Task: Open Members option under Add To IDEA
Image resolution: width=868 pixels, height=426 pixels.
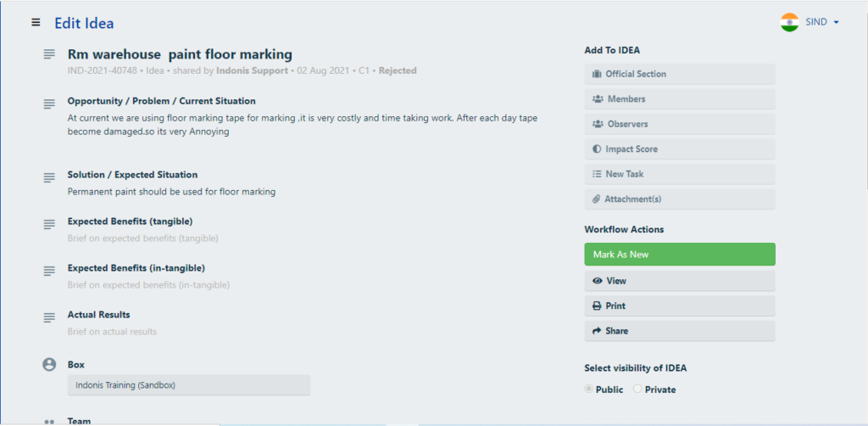Action: tap(680, 99)
